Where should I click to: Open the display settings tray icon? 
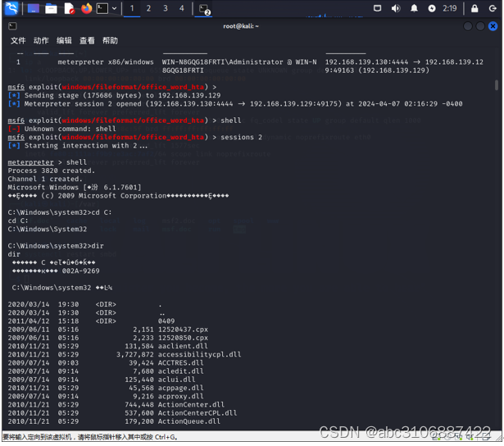click(x=377, y=8)
